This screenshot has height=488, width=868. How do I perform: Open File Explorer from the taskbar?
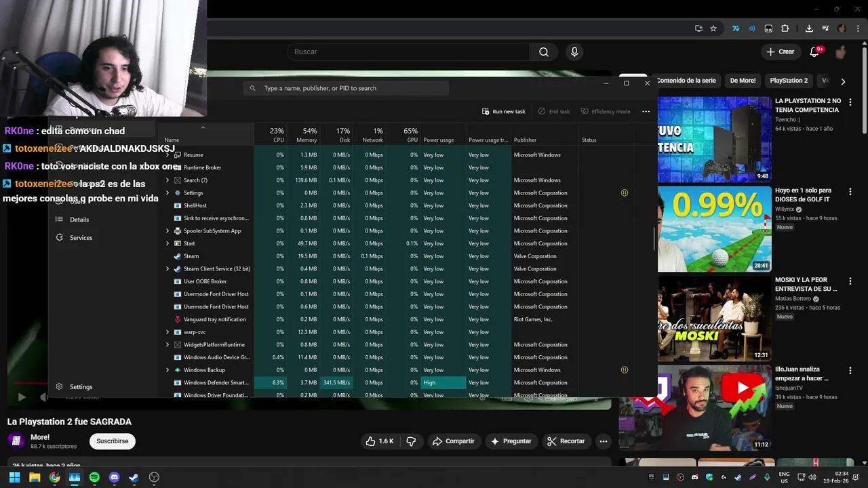(35, 477)
